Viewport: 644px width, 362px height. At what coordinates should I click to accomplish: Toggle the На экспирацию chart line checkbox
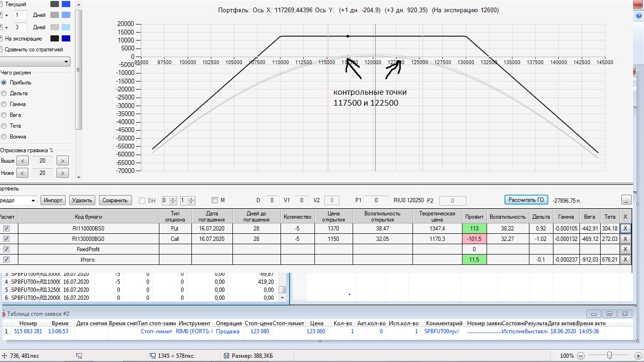click(x=1, y=39)
